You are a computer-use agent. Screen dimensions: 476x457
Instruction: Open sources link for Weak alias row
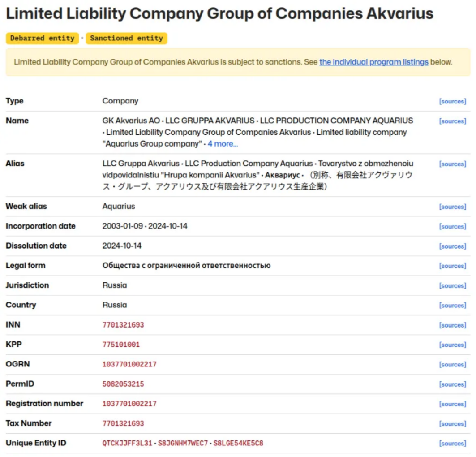452,207
